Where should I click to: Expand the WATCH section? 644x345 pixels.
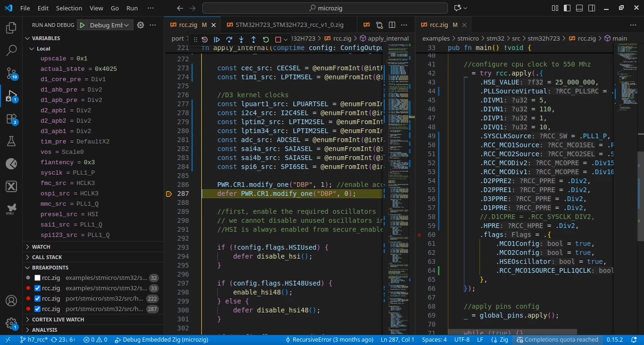click(x=93, y=247)
